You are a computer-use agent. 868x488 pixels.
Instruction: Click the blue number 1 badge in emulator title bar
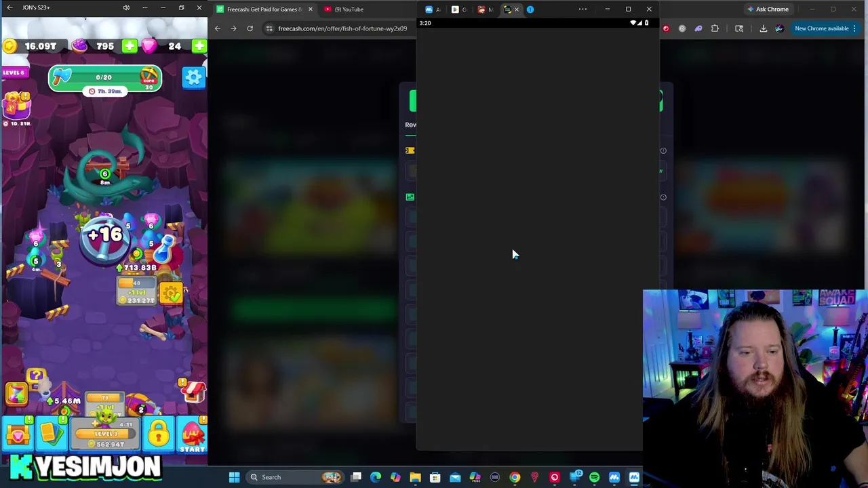tap(530, 9)
